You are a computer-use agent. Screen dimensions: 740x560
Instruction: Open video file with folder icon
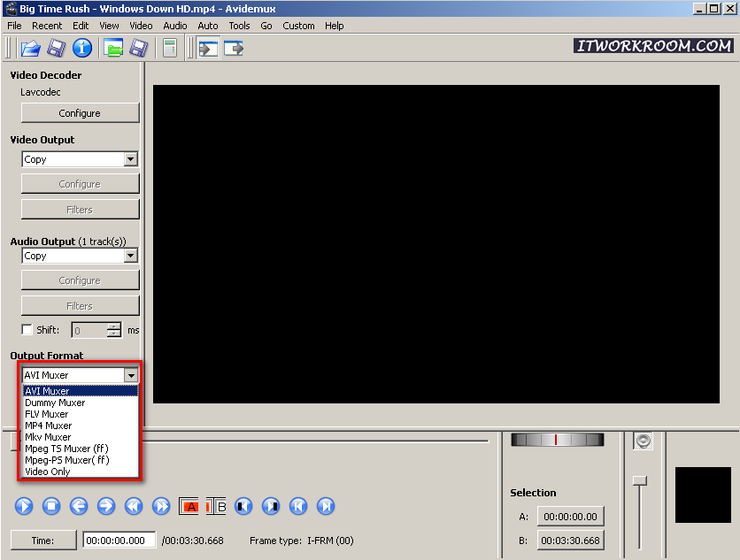pos(31,48)
